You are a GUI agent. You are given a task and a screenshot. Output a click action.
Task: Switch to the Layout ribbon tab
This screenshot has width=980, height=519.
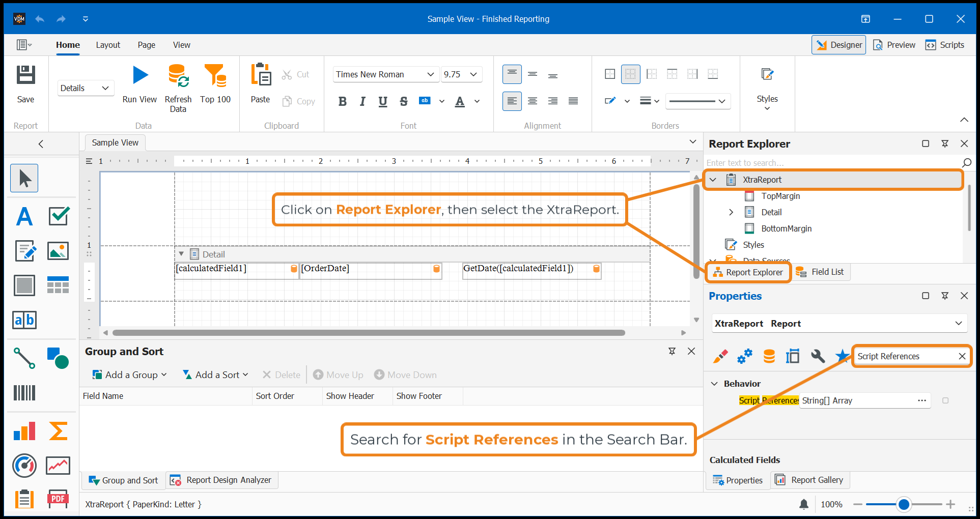tap(108, 45)
